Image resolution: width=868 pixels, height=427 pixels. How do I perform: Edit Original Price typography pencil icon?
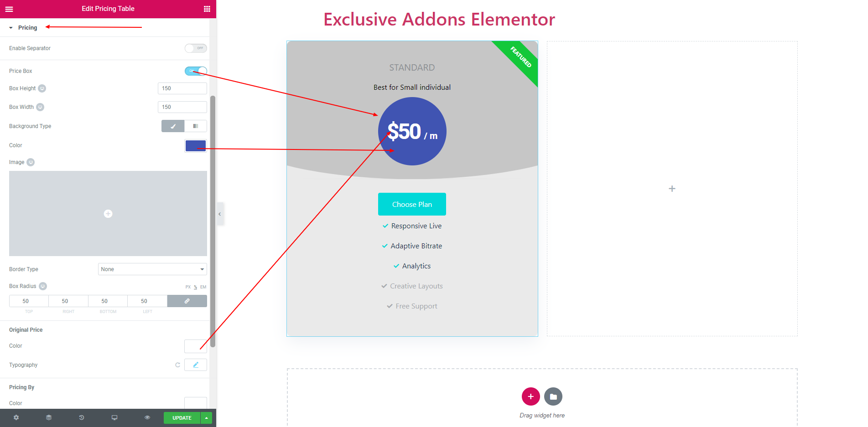196,365
